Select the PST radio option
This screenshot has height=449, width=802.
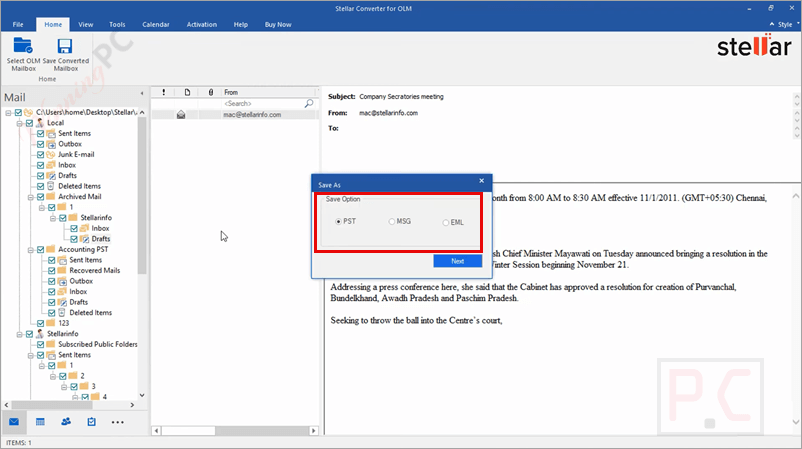tap(338, 222)
